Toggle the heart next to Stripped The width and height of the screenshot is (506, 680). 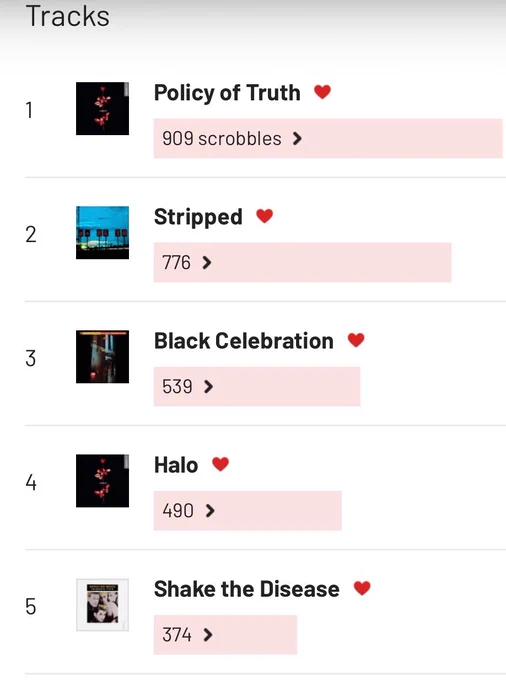264,216
